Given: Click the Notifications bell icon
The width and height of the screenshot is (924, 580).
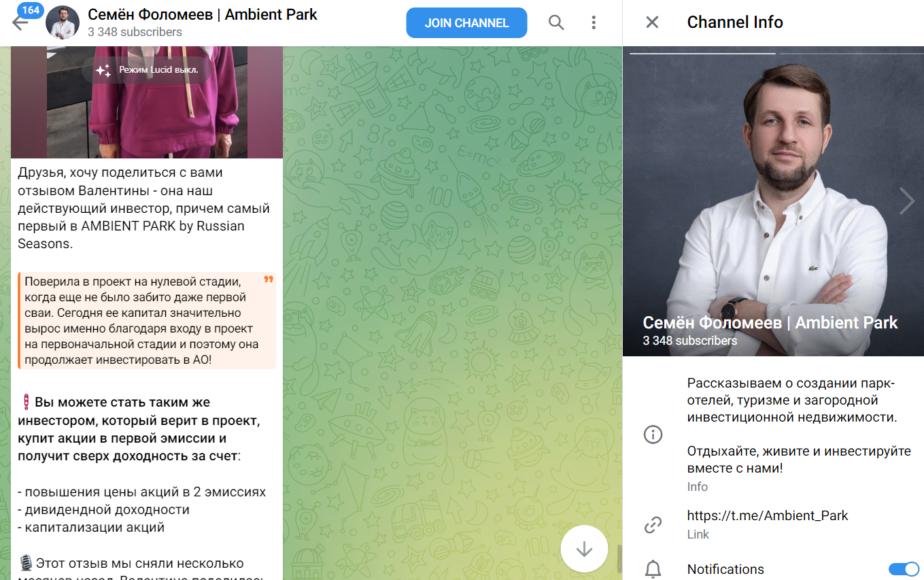Looking at the screenshot, I should (x=653, y=570).
